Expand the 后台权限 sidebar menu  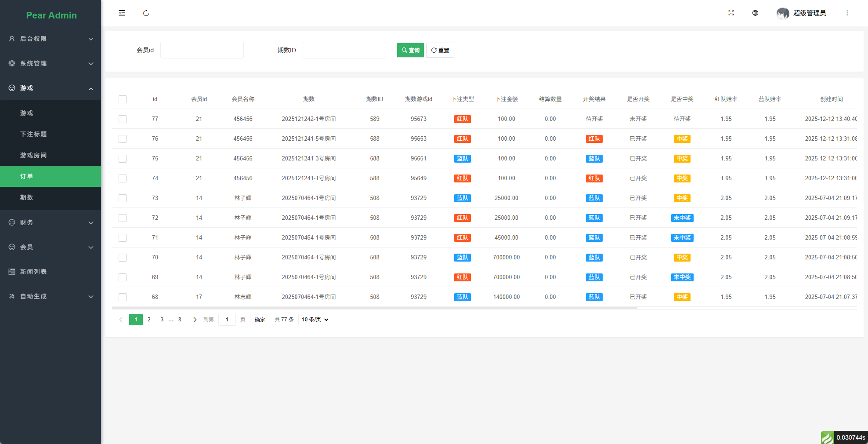(x=51, y=39)
